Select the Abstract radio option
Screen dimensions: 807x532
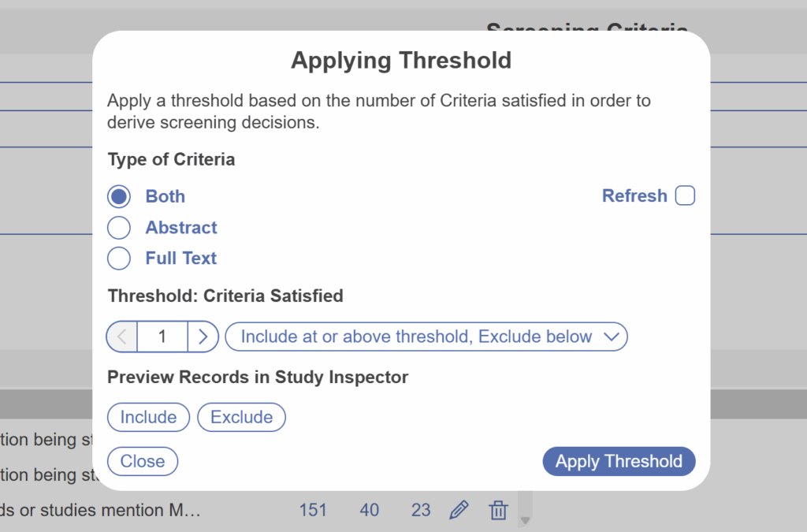coord(119,228)
